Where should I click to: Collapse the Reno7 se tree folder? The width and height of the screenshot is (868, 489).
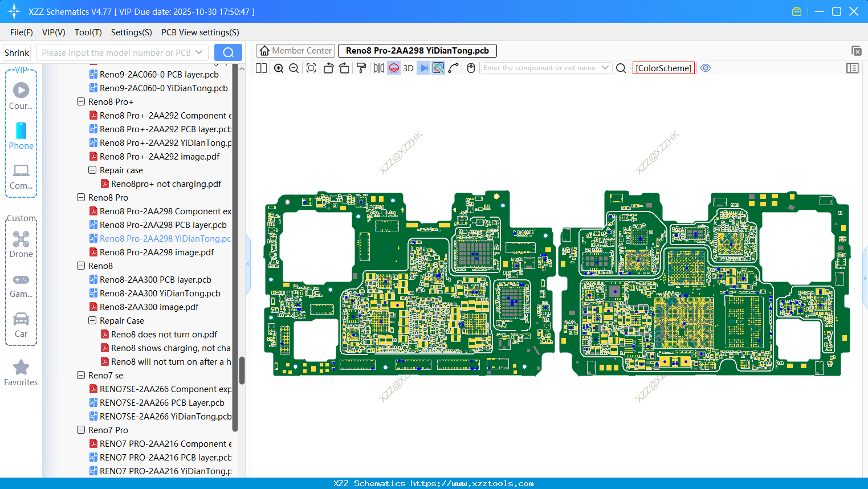coord(81,376)
